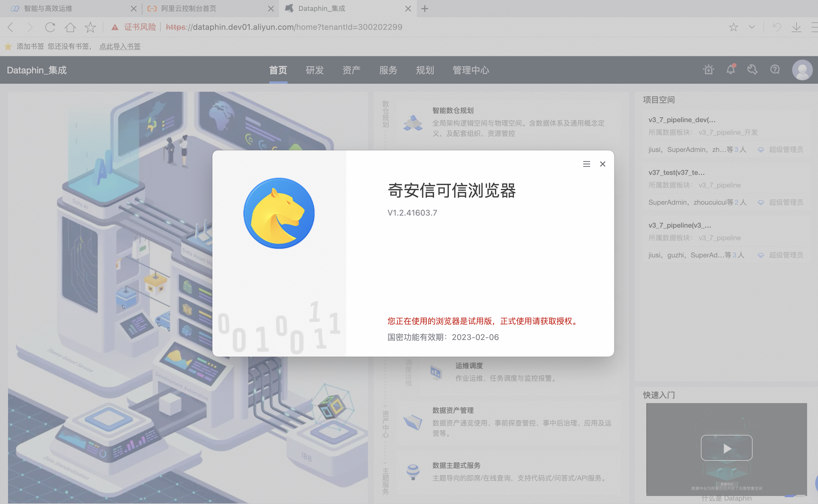
Task: Open the 管理中心 navigation menu
Action: [470, 70]
